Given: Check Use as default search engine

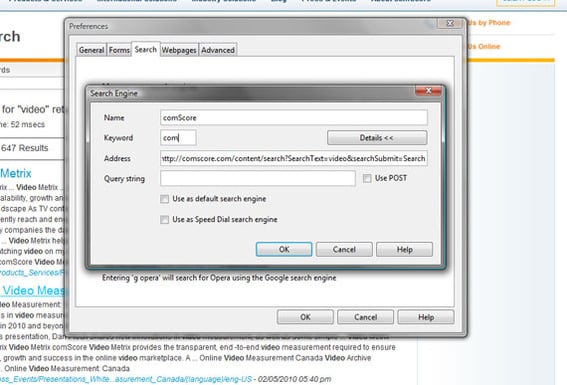Looking at the screenshot, I should 165,199.
